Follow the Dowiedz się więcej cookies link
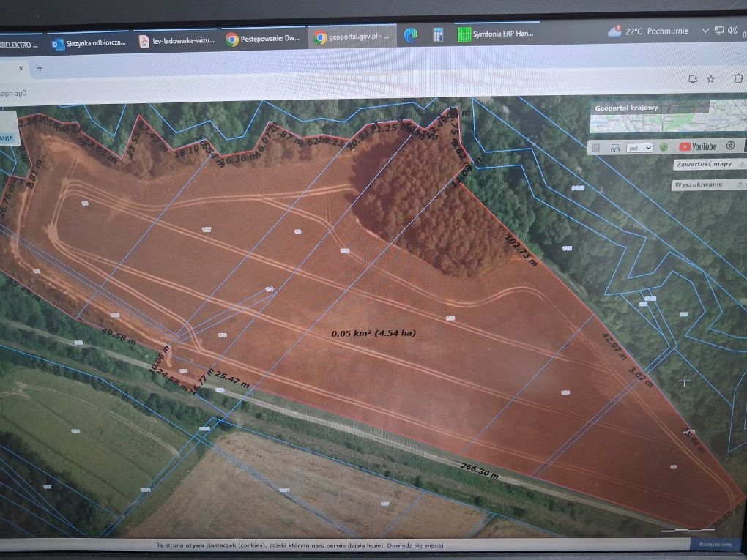The image size is (747, 560). coord(415,545)
